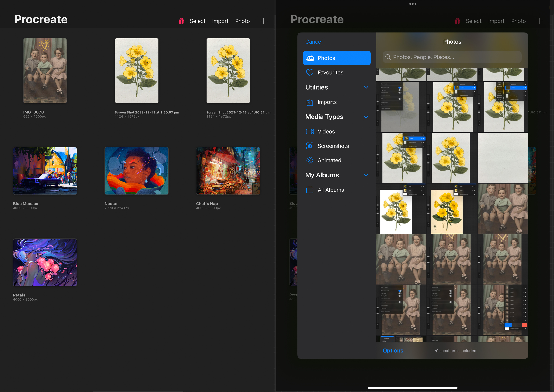554x392 pixels.
Task: Select Animated media type
Action: point(329,160)
